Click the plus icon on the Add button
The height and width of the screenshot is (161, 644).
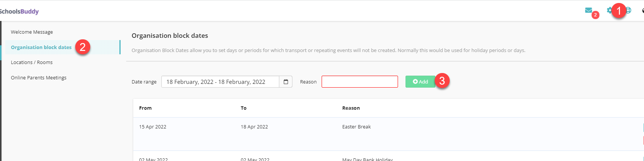(415, 82)
